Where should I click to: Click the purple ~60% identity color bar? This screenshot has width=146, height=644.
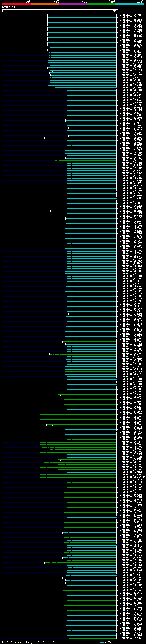coord(73,4)
